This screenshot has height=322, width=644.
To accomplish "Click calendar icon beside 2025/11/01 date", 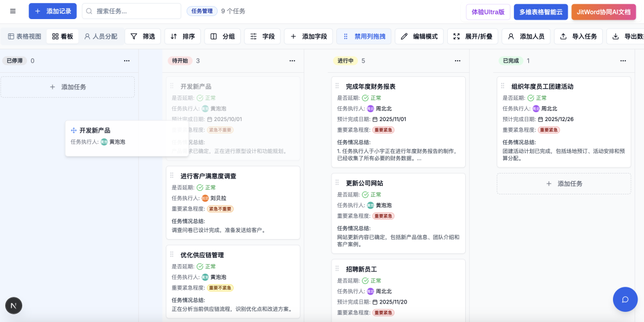I will (375, 119).
